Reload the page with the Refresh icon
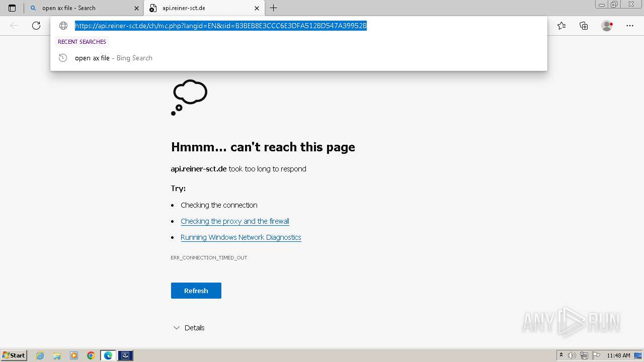This screenshot has height=362, width=644. click(x=36, y=26)
